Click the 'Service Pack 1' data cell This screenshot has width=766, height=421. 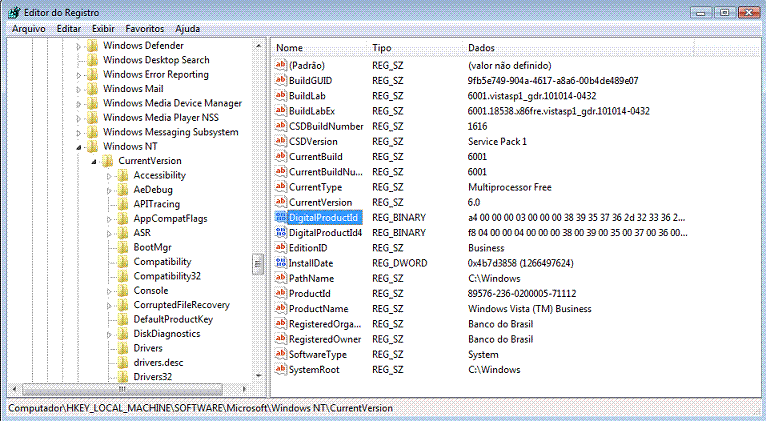(497, 142)
